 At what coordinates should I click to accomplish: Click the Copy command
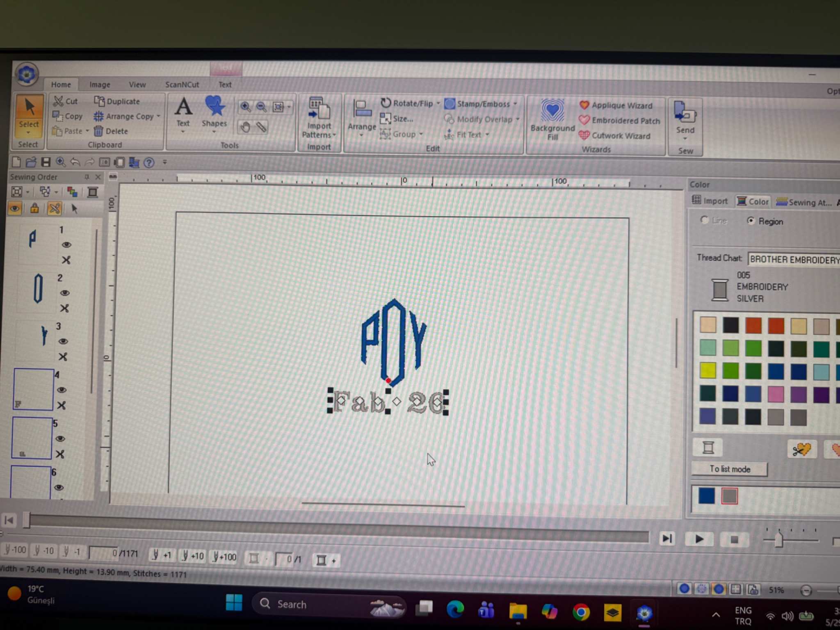point(68,116)
